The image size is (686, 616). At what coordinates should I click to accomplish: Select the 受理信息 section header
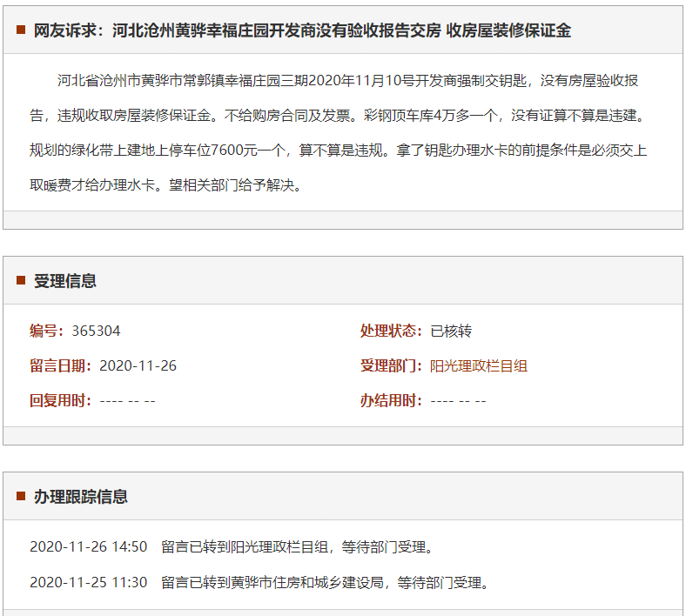pyautogui.click(x=65, y=280)
